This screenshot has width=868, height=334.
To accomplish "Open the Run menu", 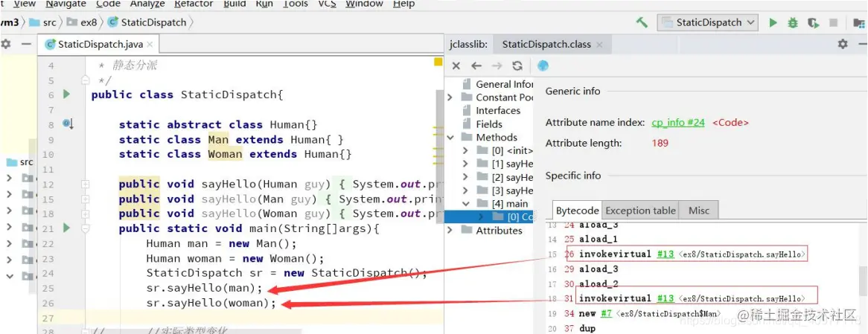I will [x=264, y=4].
